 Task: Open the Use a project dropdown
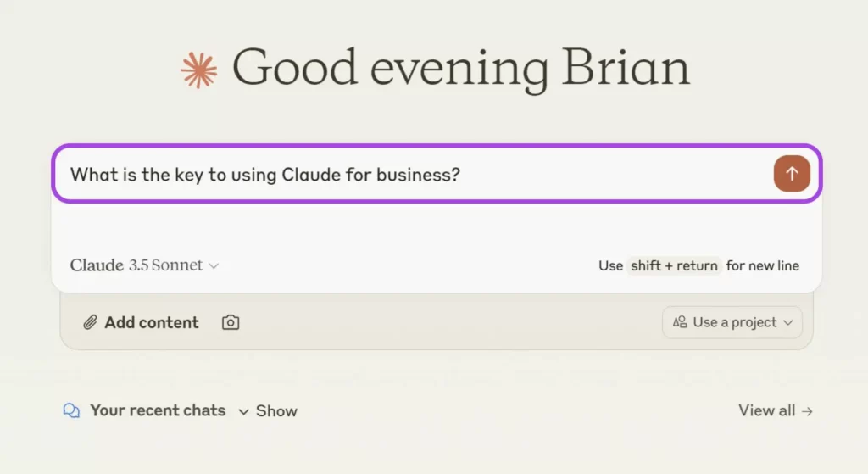pyautogui.click(x=732, y=322)
